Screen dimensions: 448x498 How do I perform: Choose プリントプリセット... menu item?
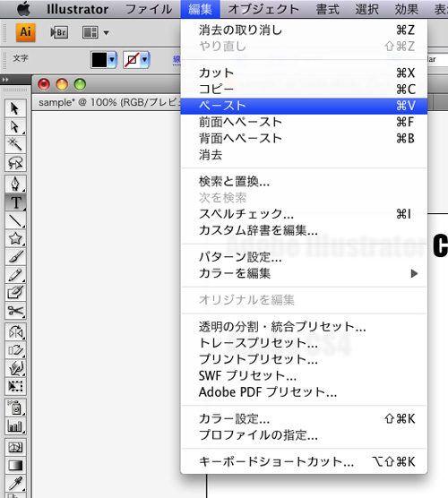(304, 359)
